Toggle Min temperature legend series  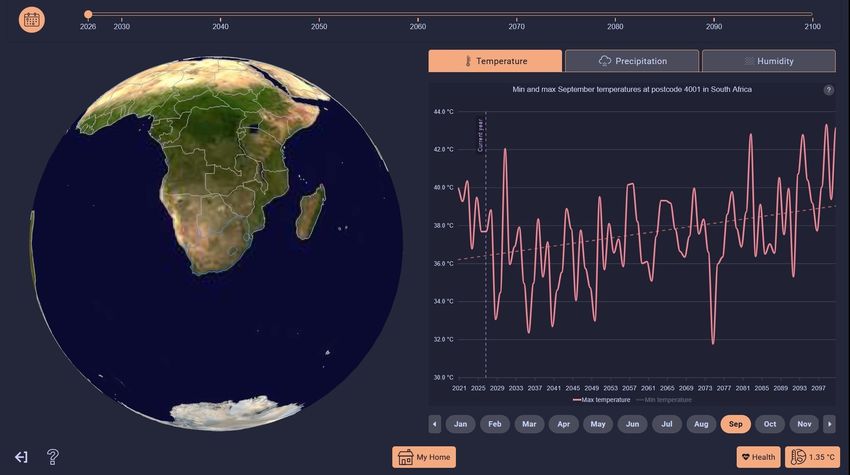coord(664,400)
